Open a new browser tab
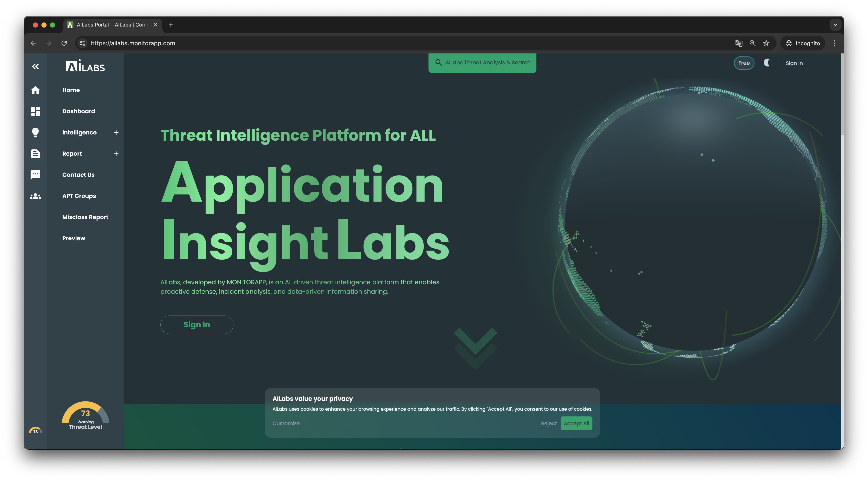The image size is (868, 481). (171, 25)
